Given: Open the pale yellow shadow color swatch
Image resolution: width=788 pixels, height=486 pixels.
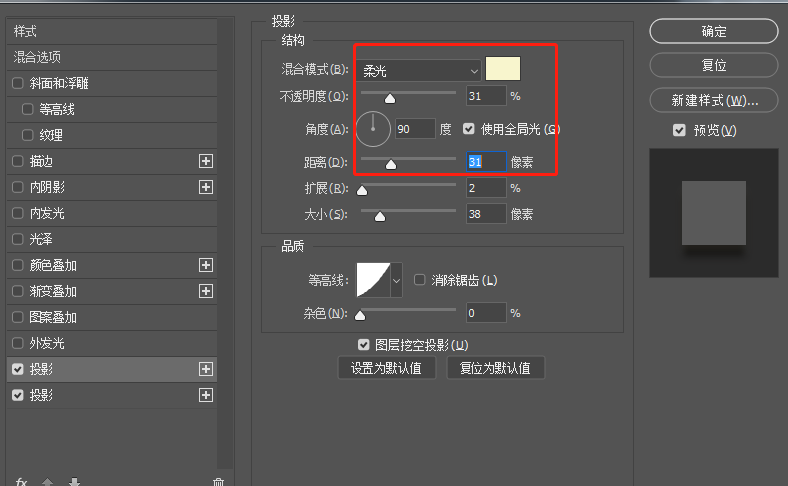Looking at the screenshot, I should pyautogui.click(x=503, y=69).
